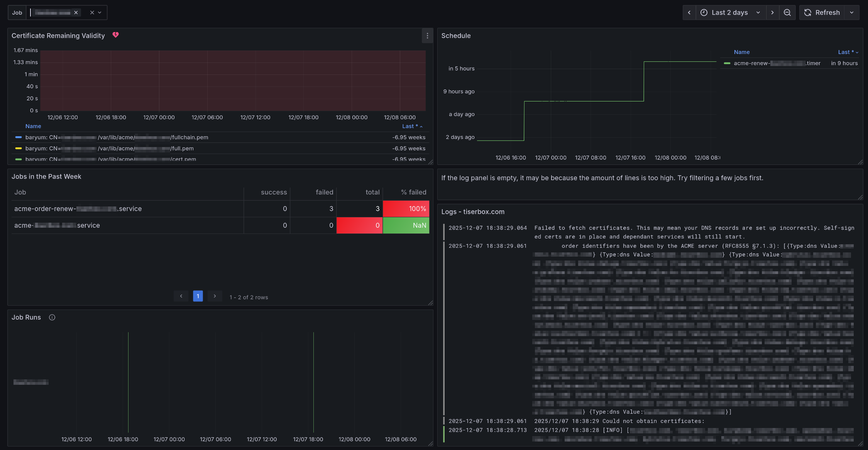Viewport: 868px width, 450px height.
Task: Open the Schedule panel menu via its title
Action: (456, 36)
